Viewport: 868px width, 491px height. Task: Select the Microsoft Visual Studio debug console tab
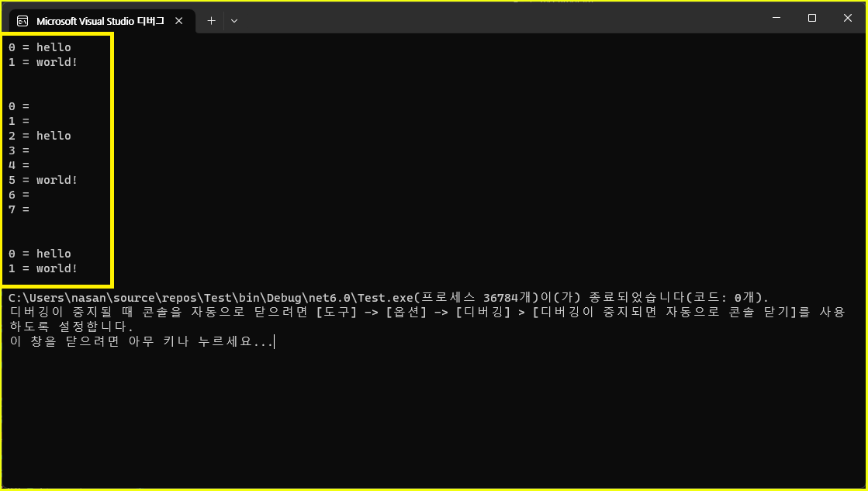pyautogui.click(x=102, y=21)
